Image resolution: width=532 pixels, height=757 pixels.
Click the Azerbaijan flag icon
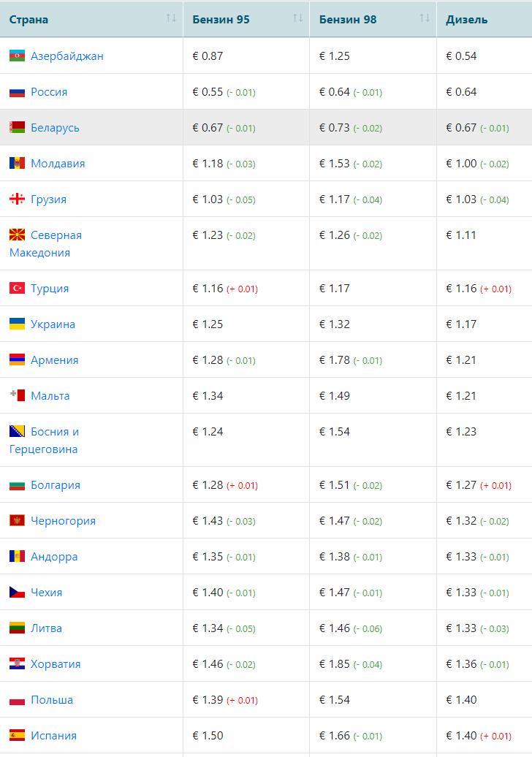coord(18,56)
